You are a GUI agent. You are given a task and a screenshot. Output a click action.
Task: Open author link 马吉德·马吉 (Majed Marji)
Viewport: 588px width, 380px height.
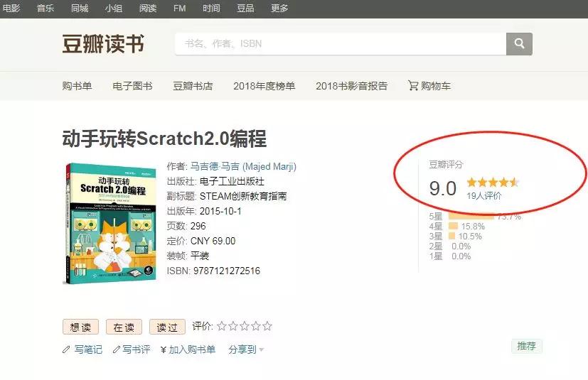(x=243, y=166)
